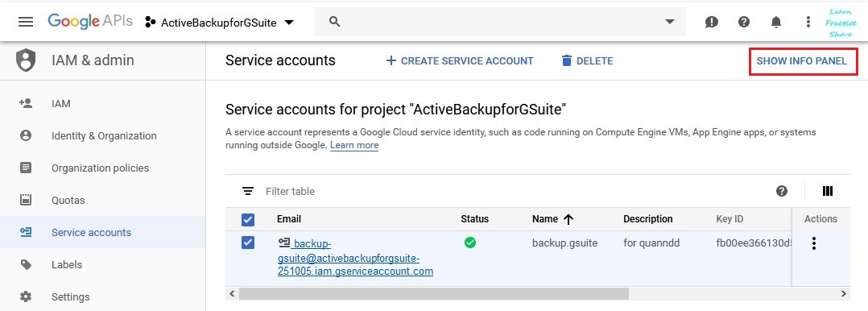The height and width of the screenshot is (311, 868).
Task: Click the Filter table input field
Action: point(515,191)
